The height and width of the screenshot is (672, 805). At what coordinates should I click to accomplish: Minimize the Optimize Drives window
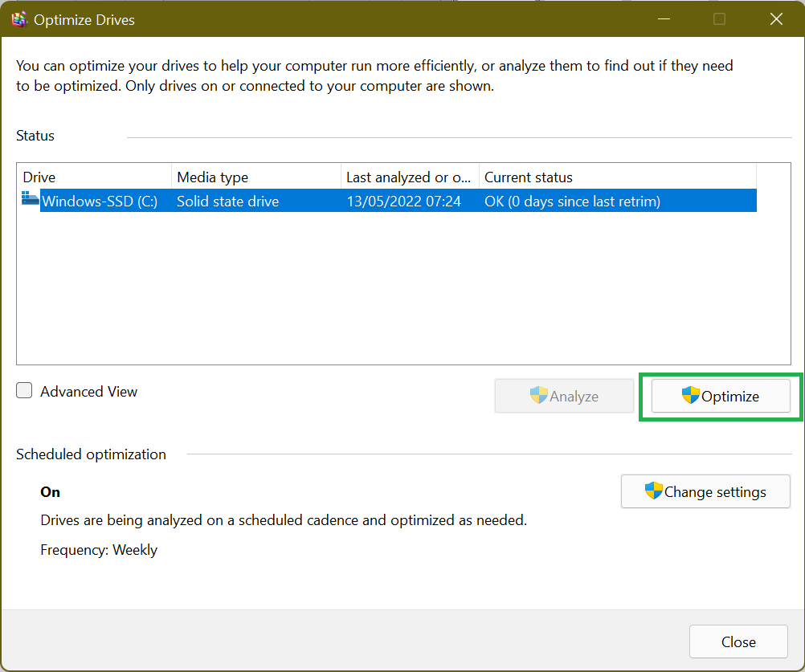(x=663, y=20)
